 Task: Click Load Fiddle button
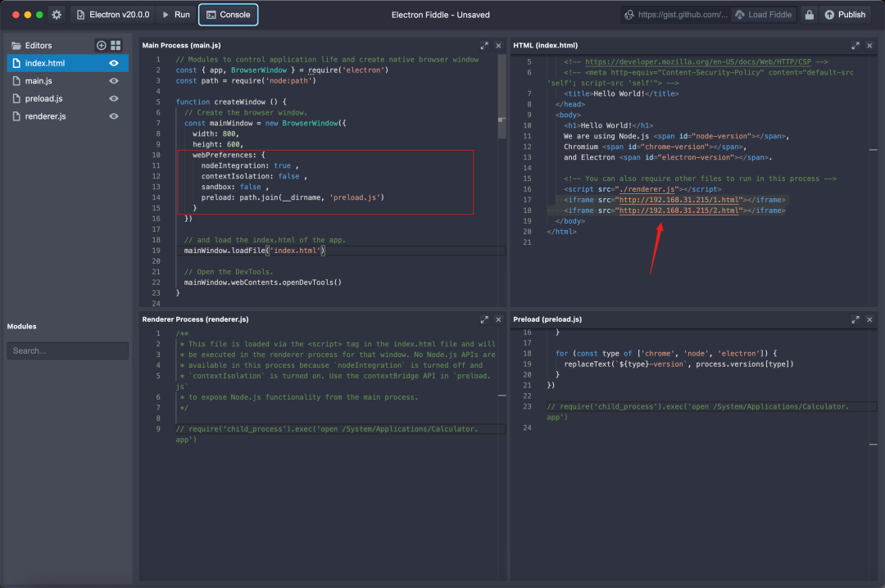tap(764, 15)
